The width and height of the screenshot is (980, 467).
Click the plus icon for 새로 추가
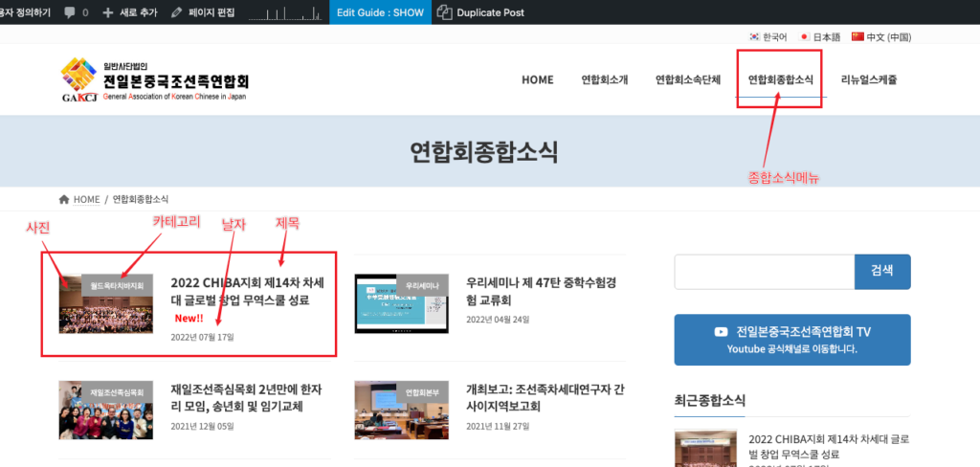(108, 12)
